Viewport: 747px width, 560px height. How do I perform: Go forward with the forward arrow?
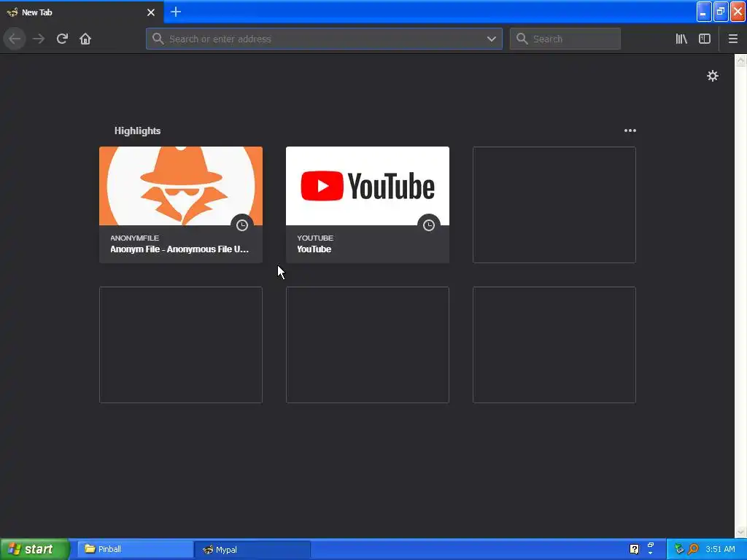(39, 39)
